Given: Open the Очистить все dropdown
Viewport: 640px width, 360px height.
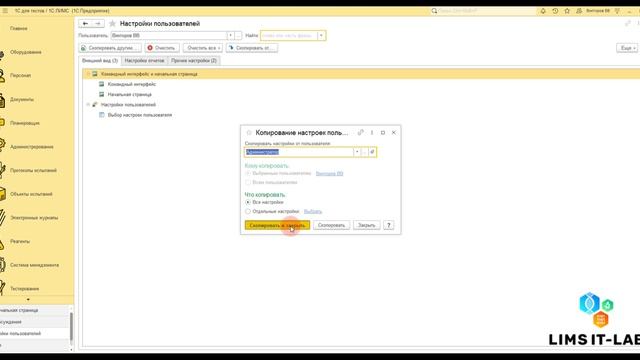Looking at the screenshot, I should point(203,48).
